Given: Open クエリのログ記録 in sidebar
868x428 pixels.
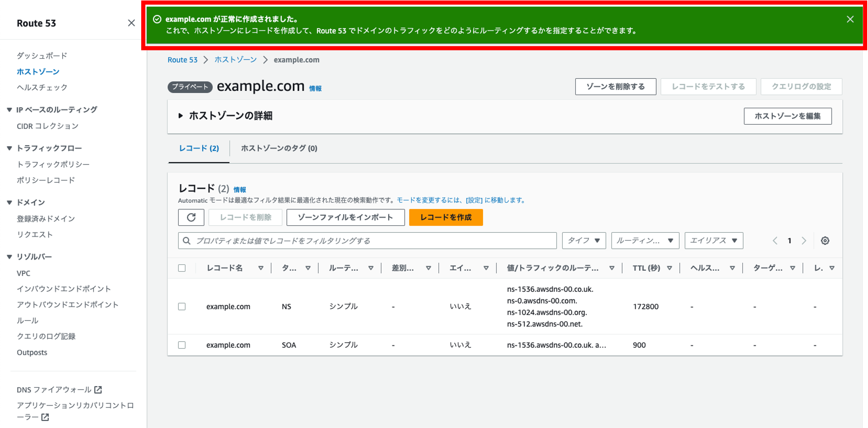Looking at the screenshot, I should point(46,336).
